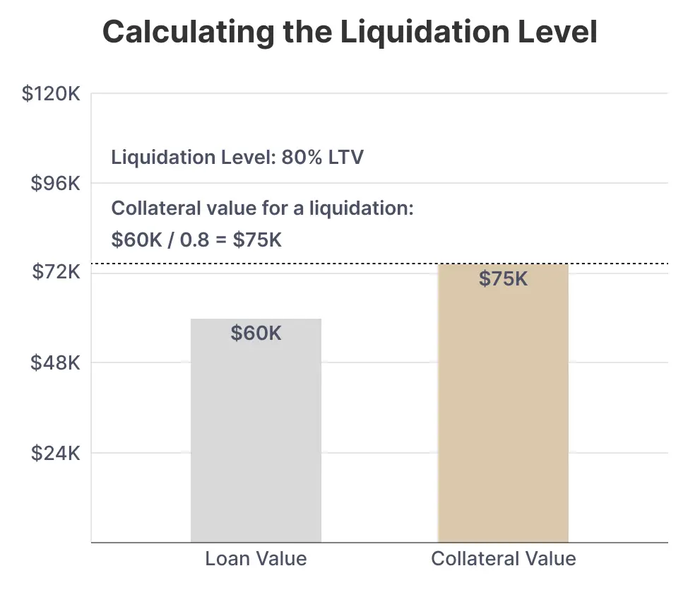Click the vertical y-axis line
Image resolution: width=700 pixels, height=590 pixels.
point(91,318)
